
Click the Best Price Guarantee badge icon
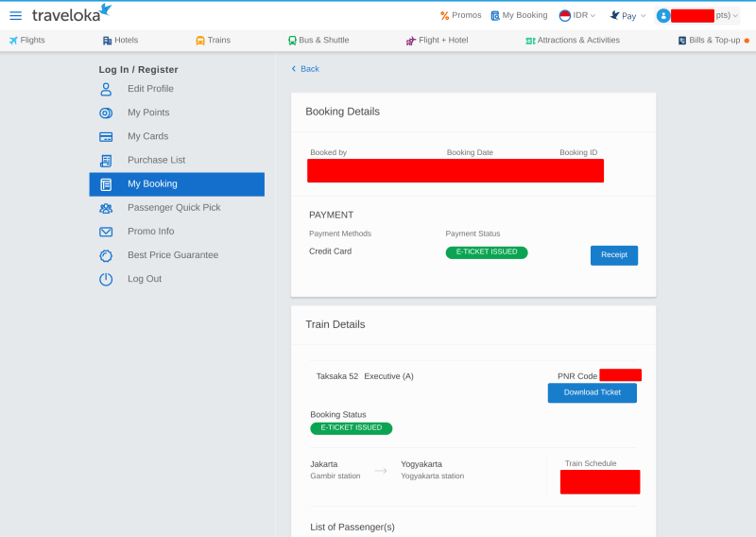(x=106, y=255)
